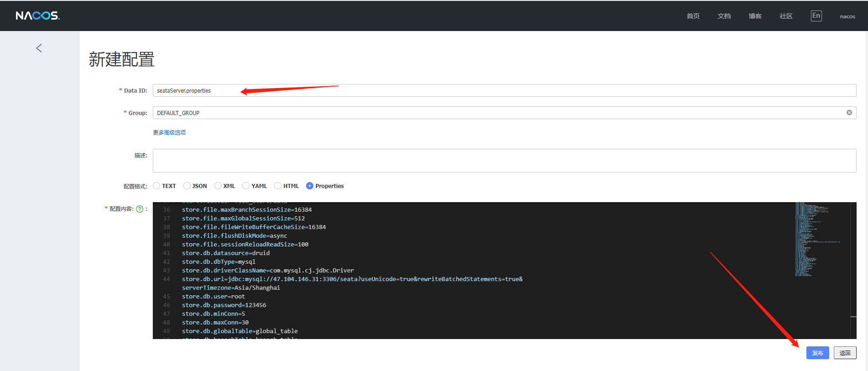The width and height of the screenshot is (868, 371).
Task: Open the nacos user menu
Action: 847,16
